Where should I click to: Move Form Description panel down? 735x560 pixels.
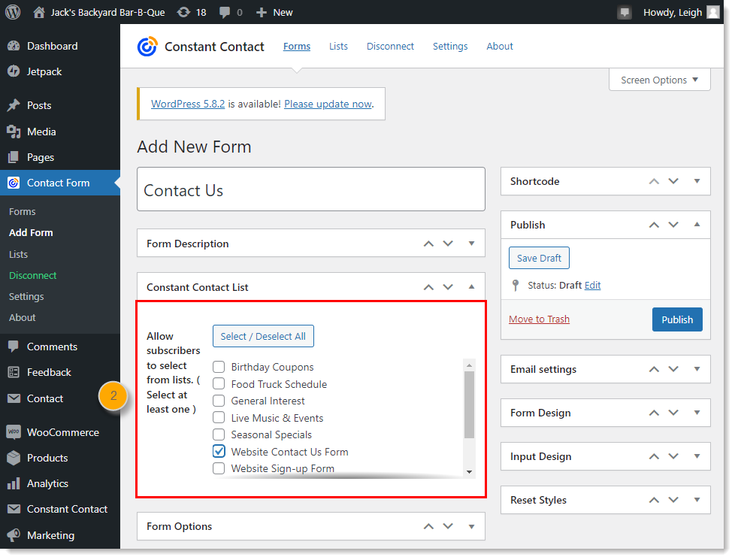[448, 244]
